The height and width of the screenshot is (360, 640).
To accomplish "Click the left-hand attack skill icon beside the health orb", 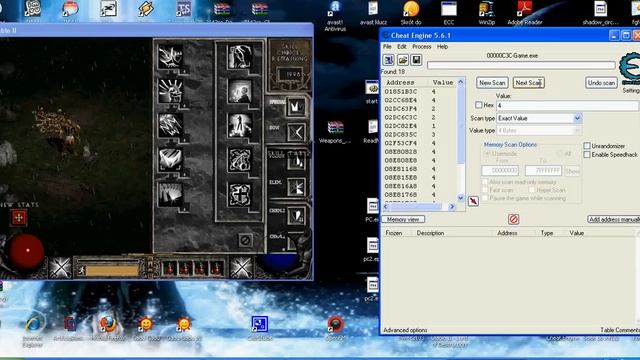I will pos(60,268).
